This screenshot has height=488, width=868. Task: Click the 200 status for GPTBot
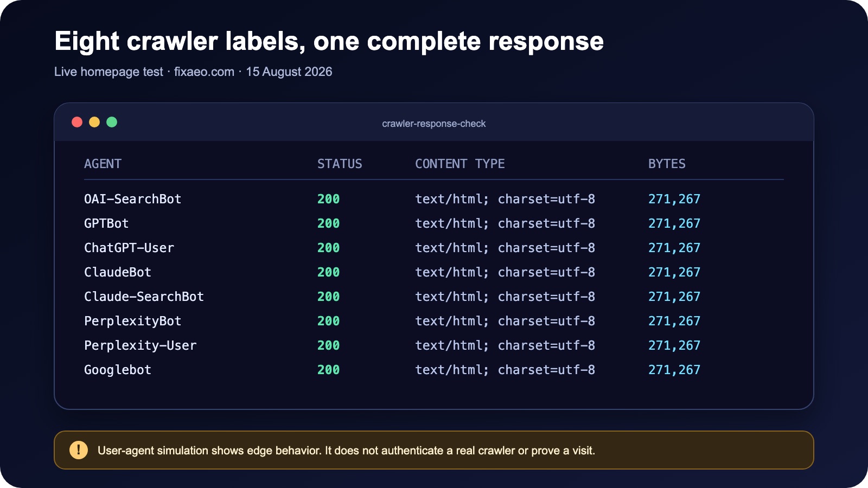pyautogui.click(x=329, y=223)
